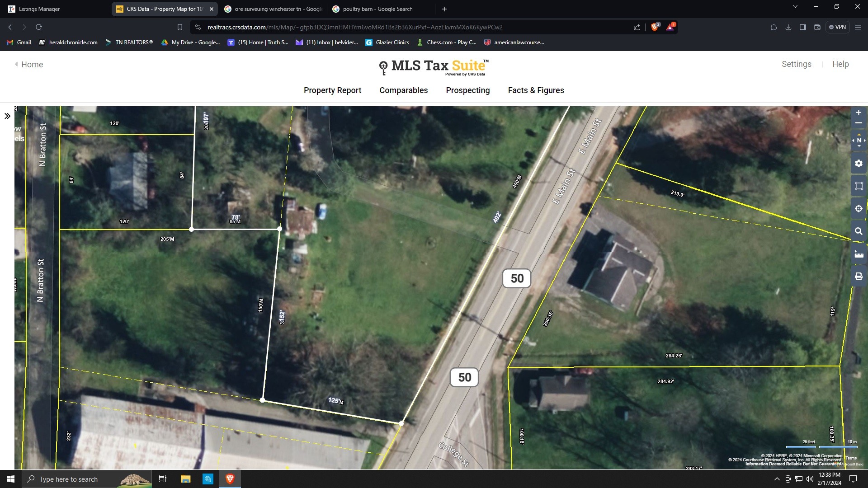
Task: Go back in browser history
Action: (x=10, y=27)
